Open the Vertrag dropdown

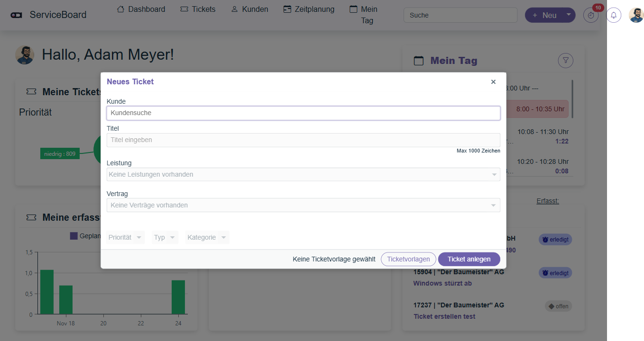point(303,205)
